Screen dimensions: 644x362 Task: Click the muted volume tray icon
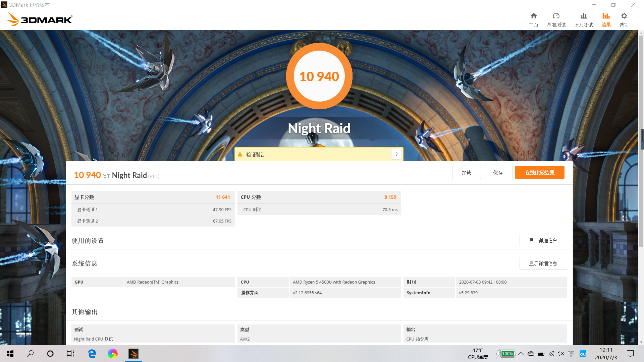tap(561, 354)
